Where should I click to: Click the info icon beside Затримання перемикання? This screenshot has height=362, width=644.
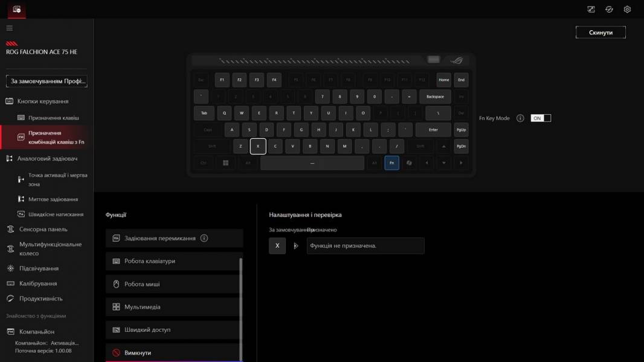coord(204,238)
